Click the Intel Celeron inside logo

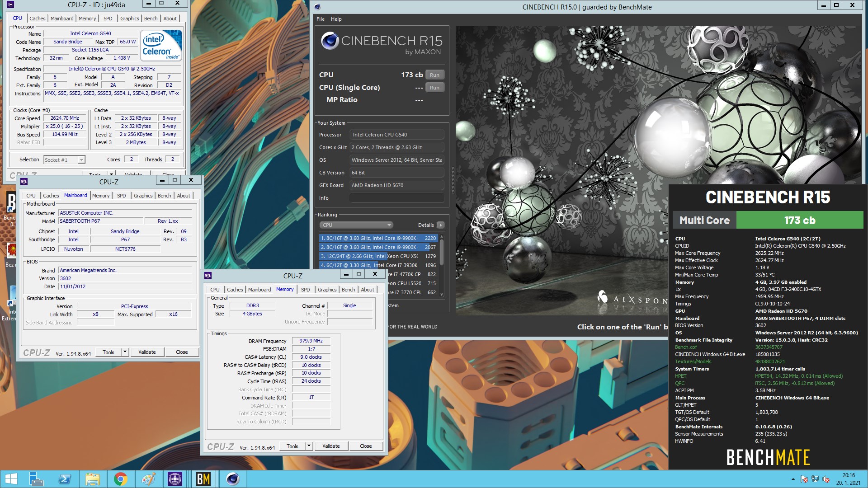[x=161, y=45]
